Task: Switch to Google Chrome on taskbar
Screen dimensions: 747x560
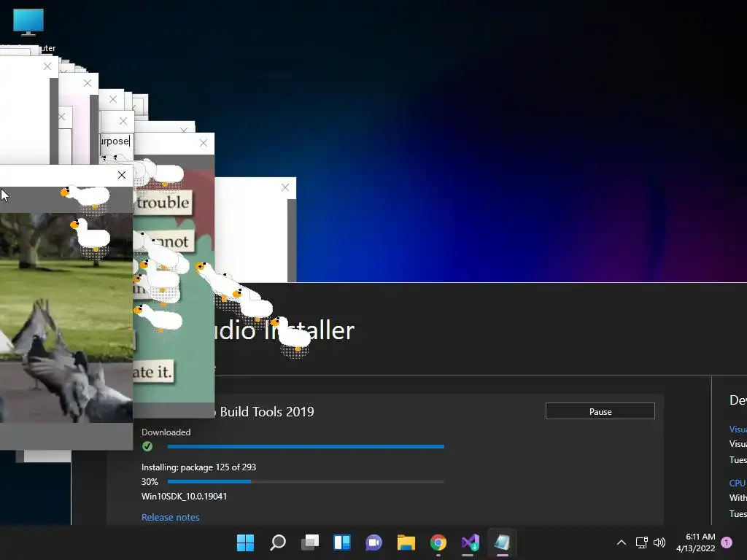Action: pos(438,542)
